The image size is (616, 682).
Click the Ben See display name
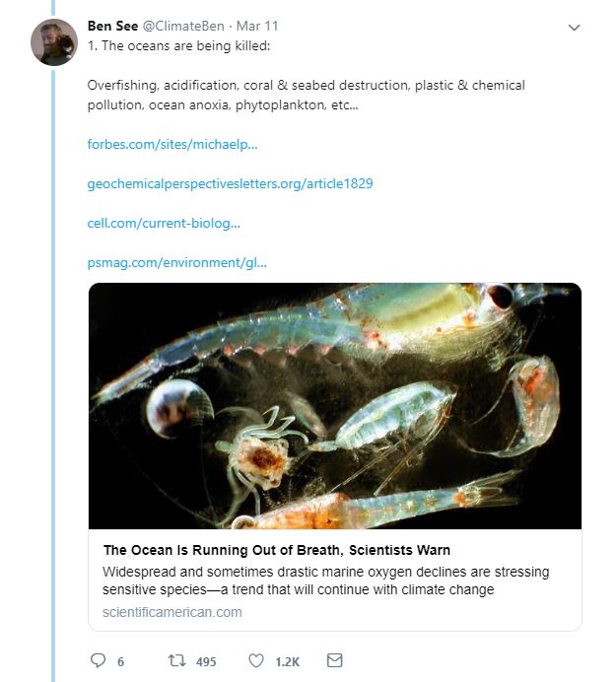click(112, 27)
